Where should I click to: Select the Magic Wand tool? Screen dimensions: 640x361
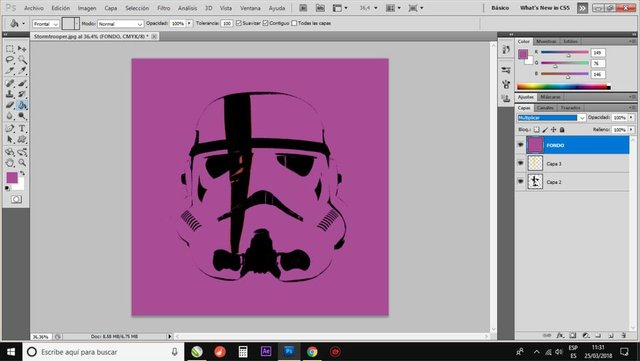coord(22,60)
